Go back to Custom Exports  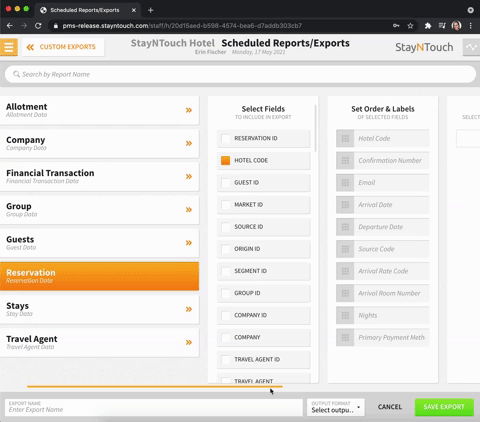(63, 47)
